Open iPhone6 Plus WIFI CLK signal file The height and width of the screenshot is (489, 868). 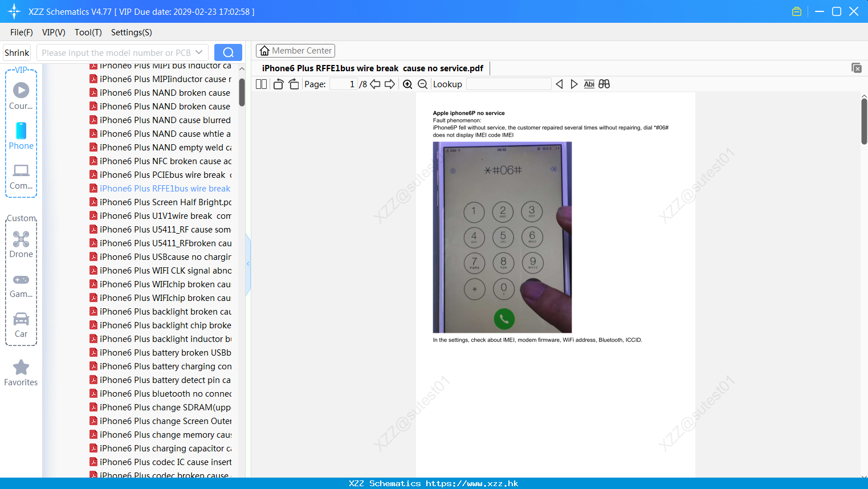[x=160, y=271]
